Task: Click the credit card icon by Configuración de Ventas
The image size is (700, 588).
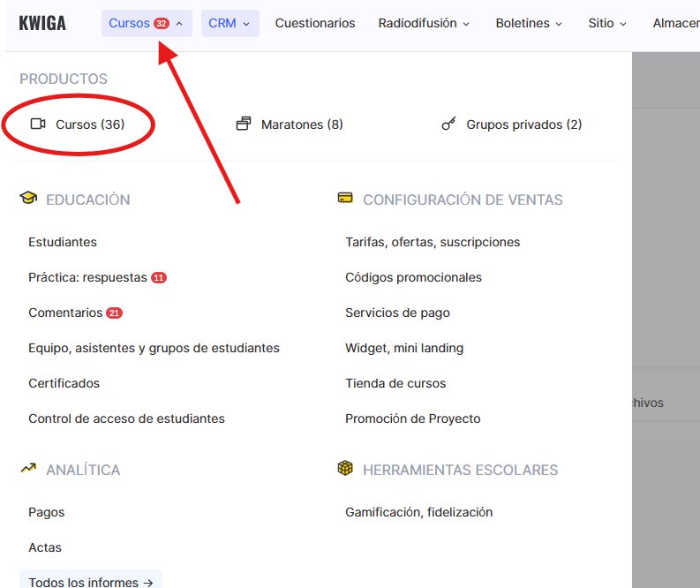Action: click(x=345, y=199)
